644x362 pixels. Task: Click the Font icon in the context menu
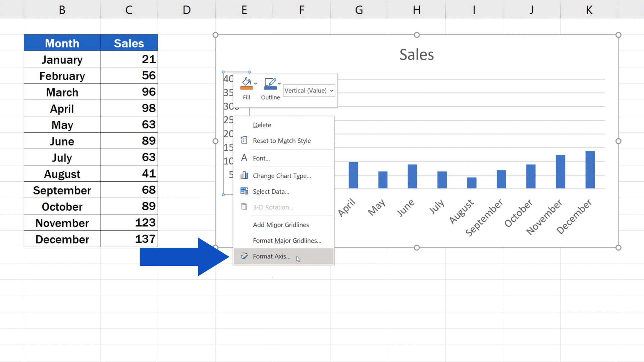[x=244, y=158]
